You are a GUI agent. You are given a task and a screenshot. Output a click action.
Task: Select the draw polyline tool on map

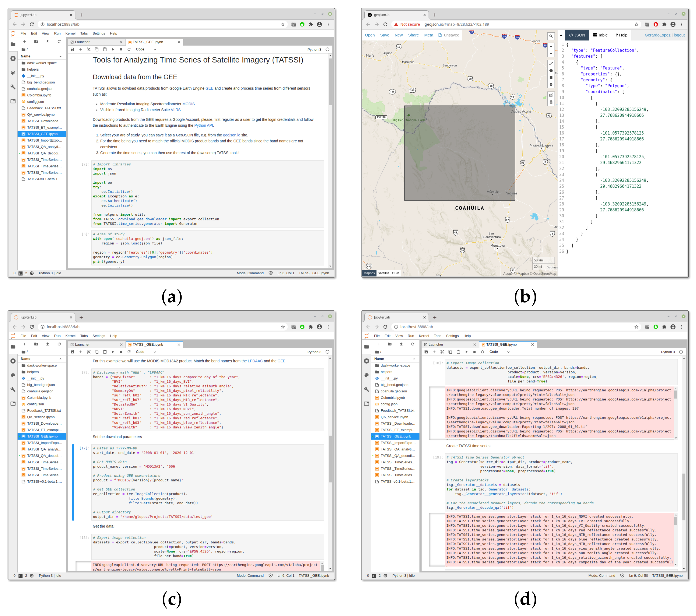click(x=550, y=64)
